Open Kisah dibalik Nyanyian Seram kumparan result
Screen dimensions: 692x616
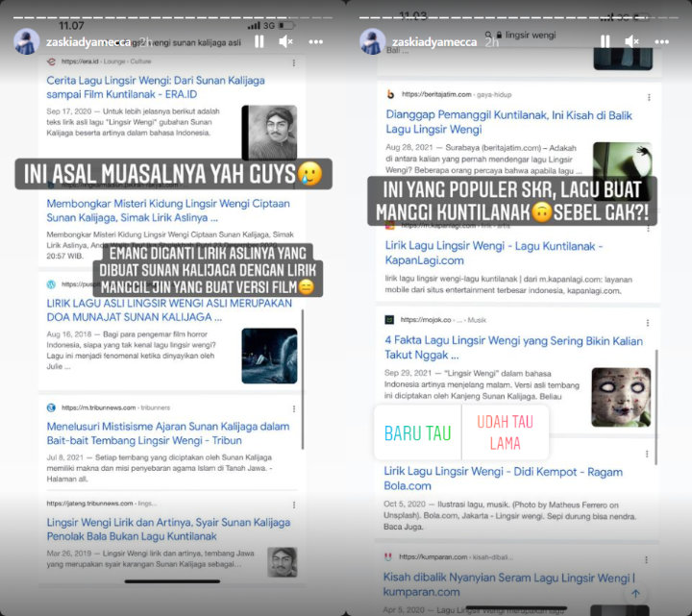(508, 584)
